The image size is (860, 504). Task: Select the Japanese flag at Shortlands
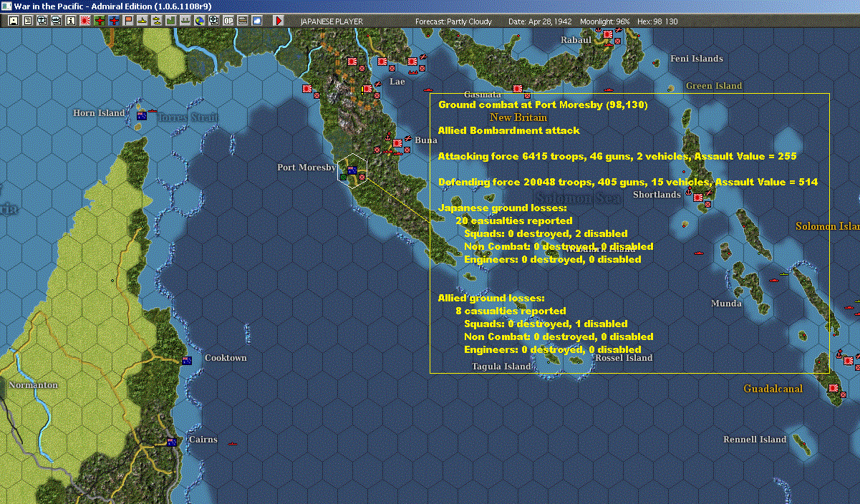(699, 197)
